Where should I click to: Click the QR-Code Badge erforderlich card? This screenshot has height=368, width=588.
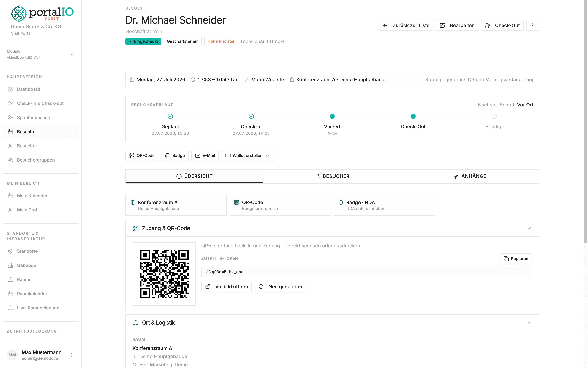click(280, 205)
